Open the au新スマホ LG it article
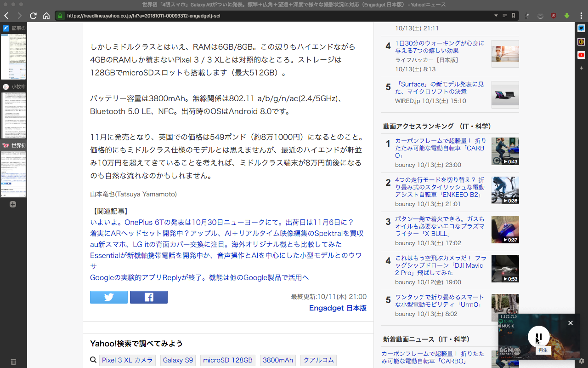 coord(216,244)
